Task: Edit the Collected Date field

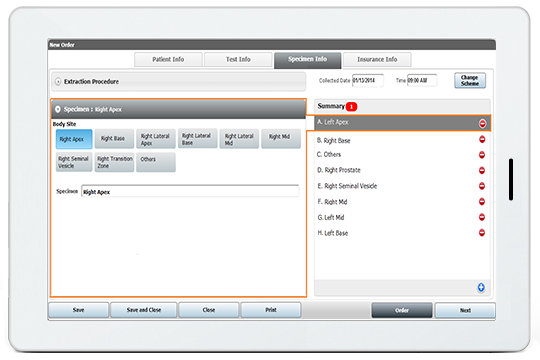Action: (367, 80)
